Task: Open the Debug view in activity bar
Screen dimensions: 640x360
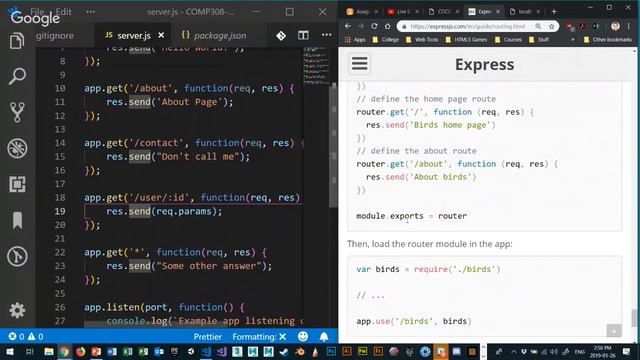Action: [x=17, y=148]
